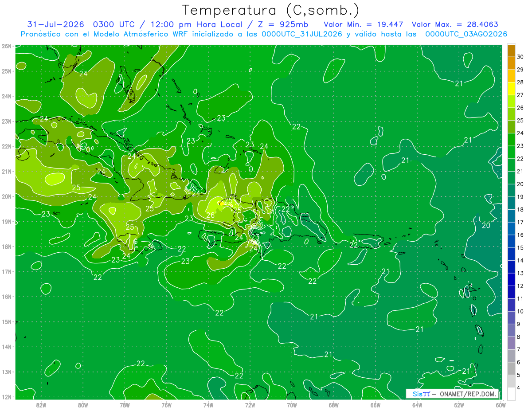
Task: Pick the purple swatch between 7 and 8
Action: [x=511, y=343]
